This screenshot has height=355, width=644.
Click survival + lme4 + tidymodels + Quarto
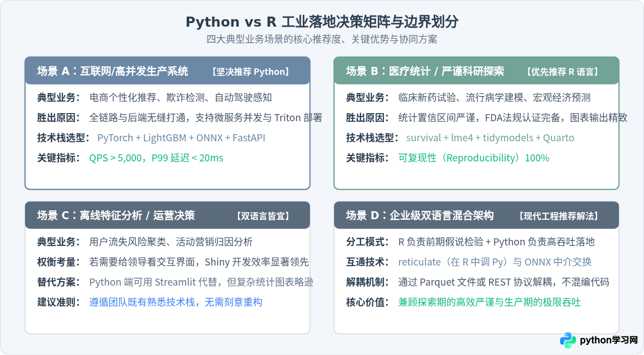coord(490,138)
